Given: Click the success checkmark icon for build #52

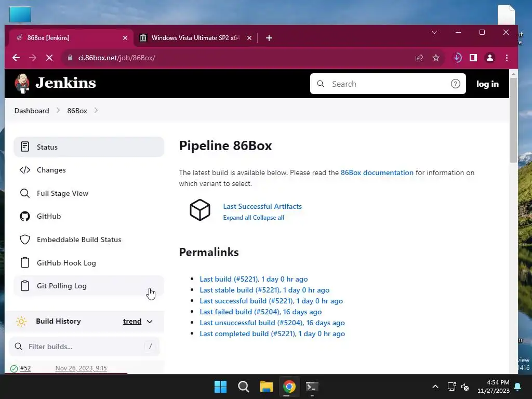Looking at the screenshot, I should pos(14,368).
